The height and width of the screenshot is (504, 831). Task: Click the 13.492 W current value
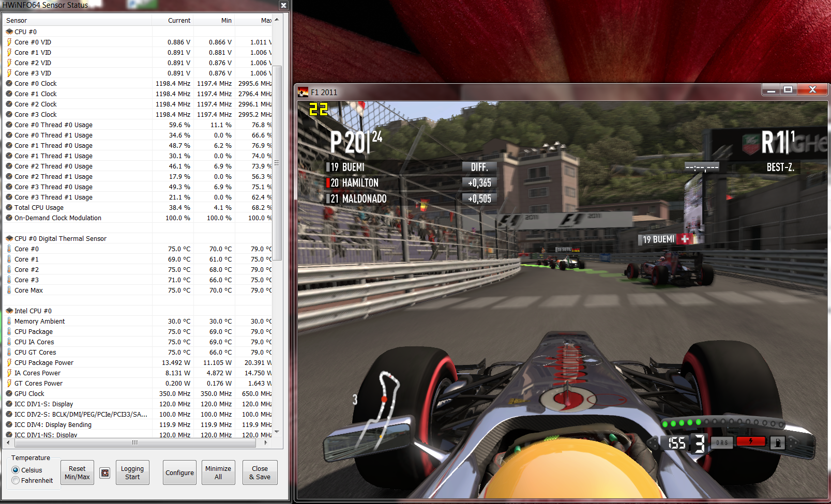176,362
